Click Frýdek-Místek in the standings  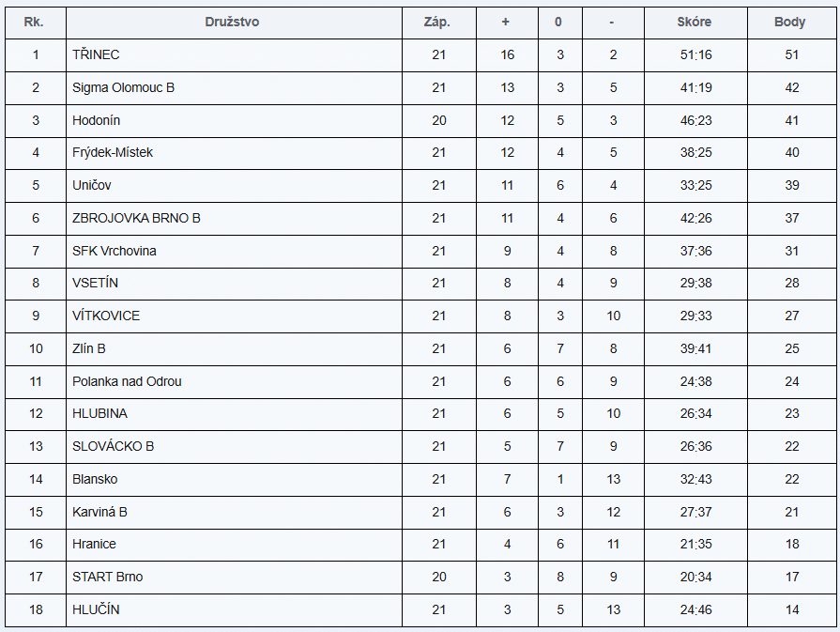click(113, 152)
